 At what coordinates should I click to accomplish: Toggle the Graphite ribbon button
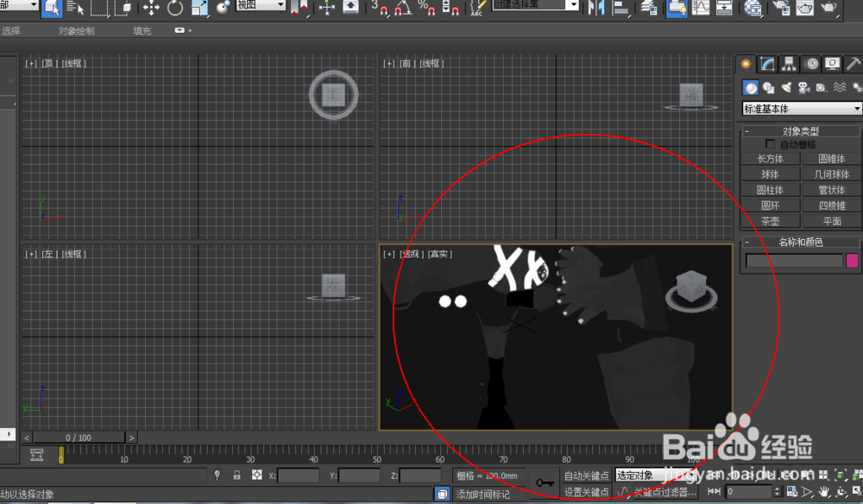(x=677, y=8)
